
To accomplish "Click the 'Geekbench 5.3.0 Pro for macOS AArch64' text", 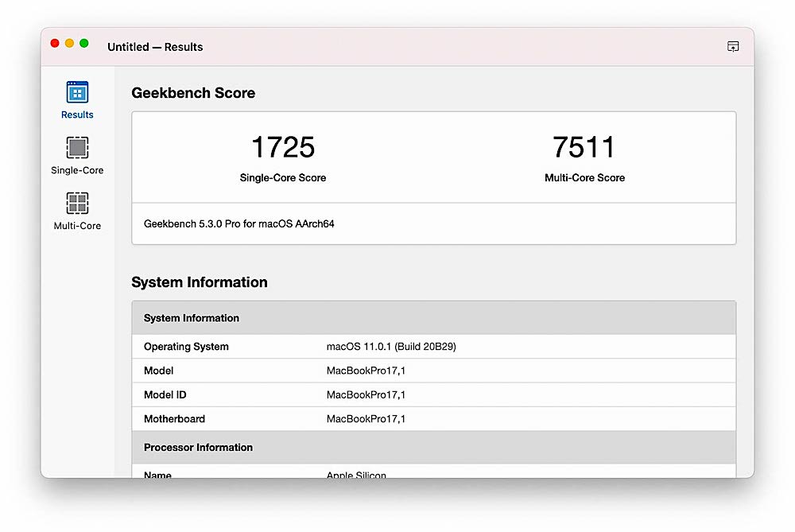I will coord(238,223).
